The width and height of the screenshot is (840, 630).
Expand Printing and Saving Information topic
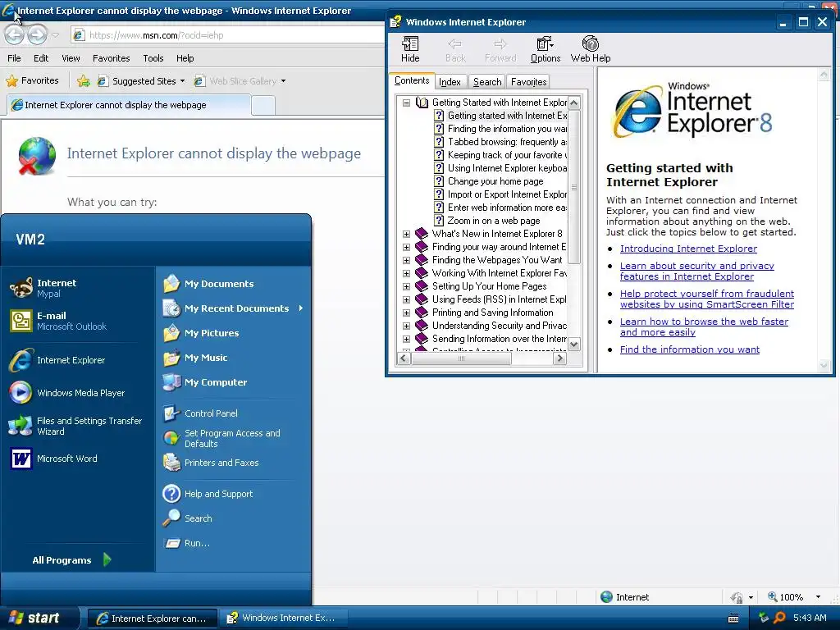click(x=407, y=313)
